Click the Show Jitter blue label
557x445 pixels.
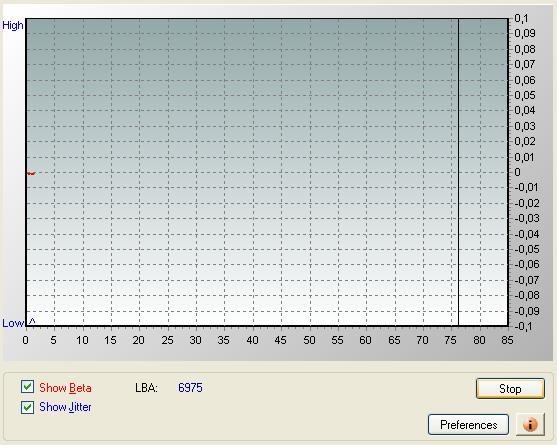tap(65, 407)
